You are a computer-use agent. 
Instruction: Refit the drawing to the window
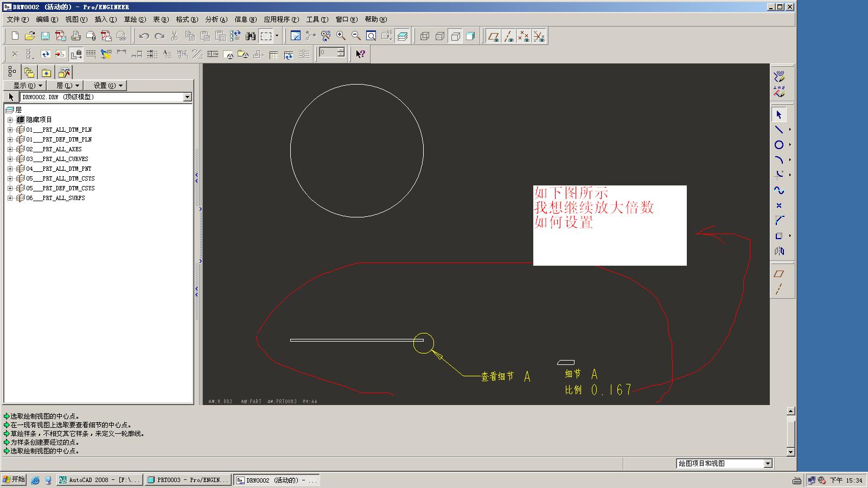372,36
